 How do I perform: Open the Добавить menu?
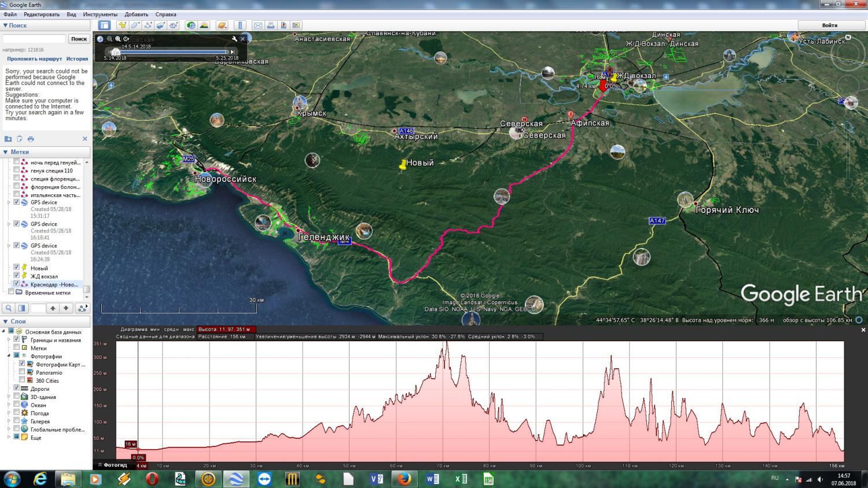click(x=137, y=14)
